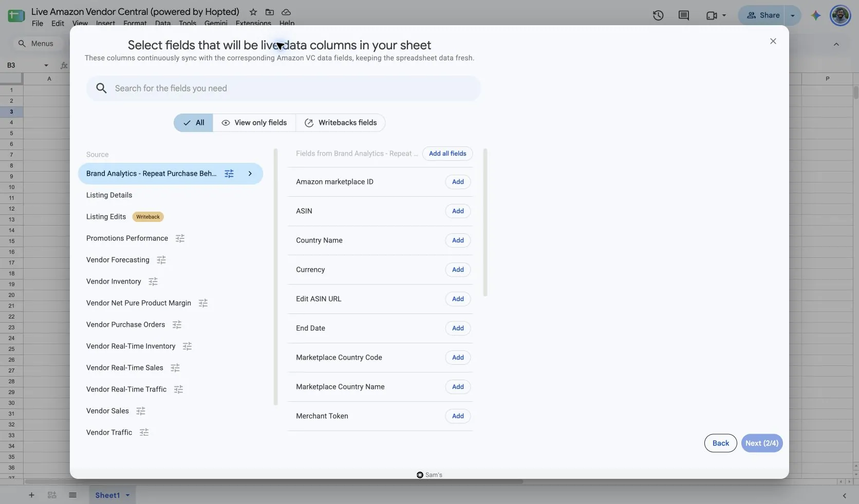The image size is (859, 504).
Task: Open the Help menu
Action: point(287,23)
